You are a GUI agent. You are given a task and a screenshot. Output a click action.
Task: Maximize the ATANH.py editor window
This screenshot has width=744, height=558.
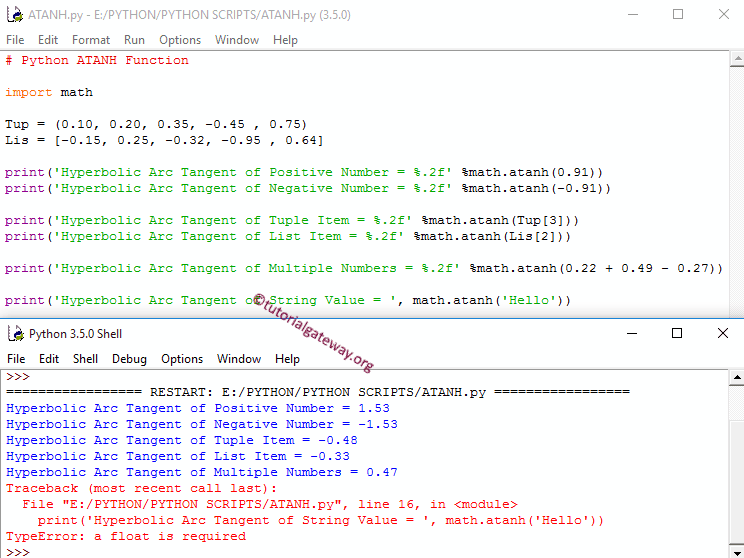click(678, 14)
